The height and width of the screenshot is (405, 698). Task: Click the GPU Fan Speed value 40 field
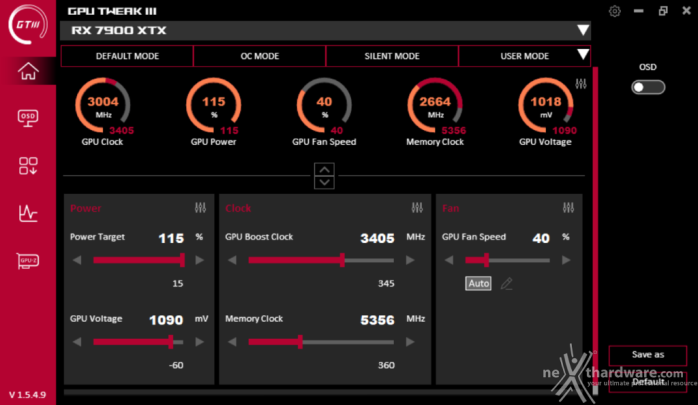[541, 238]
